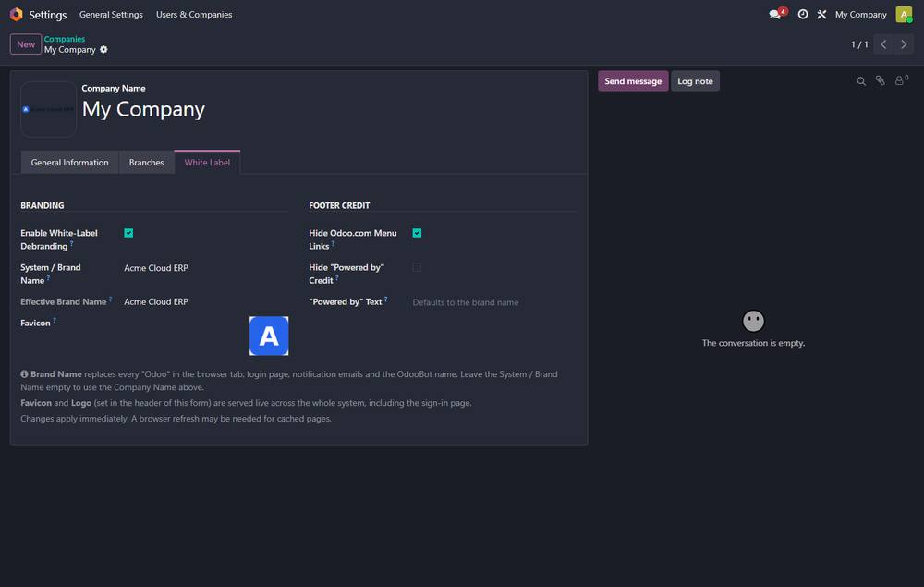Click the help mark beside Favicon label
924x587 pixels.
tap(55, 320)
